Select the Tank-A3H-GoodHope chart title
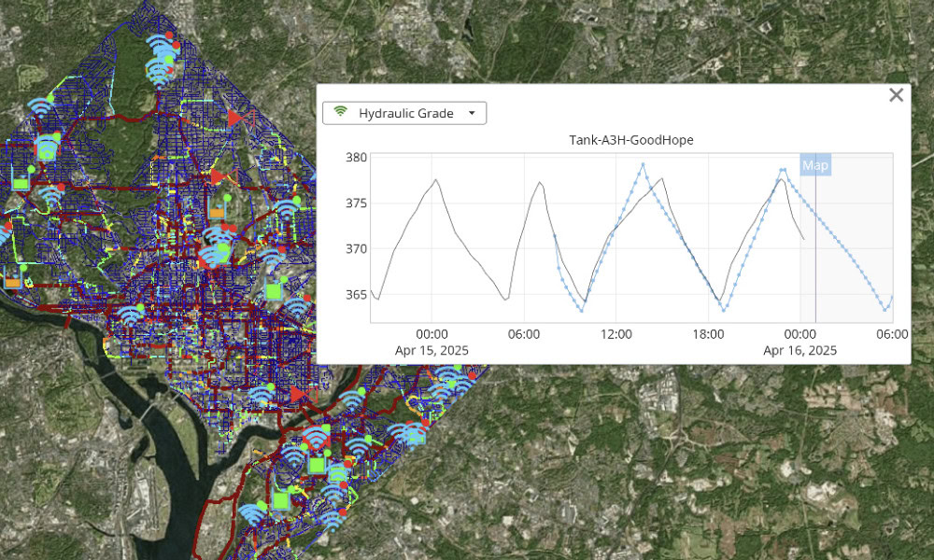Image resolution: width=934 pixels, height=560 pixels. [x=630, y=140]
